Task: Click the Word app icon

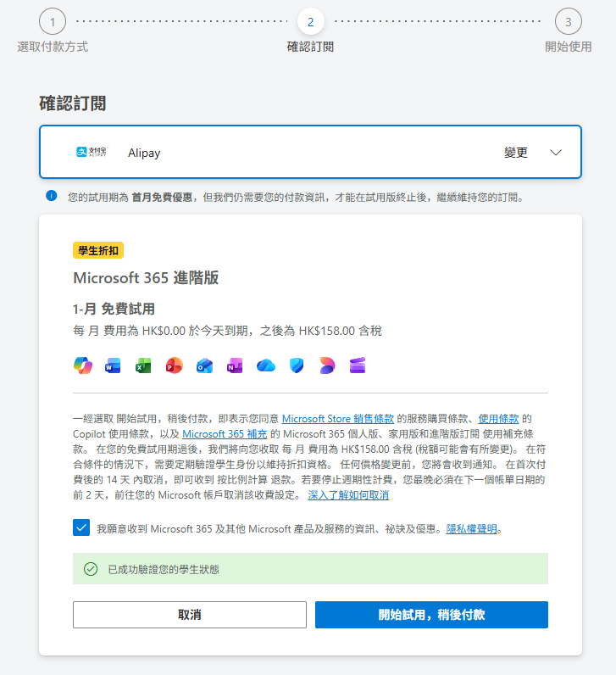Action: [x=113, y=365]
